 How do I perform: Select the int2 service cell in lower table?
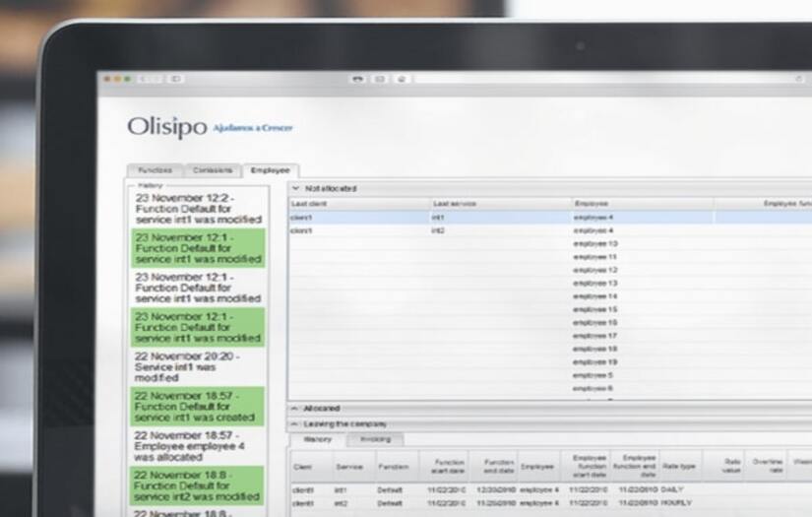click(x=341, y=502)
